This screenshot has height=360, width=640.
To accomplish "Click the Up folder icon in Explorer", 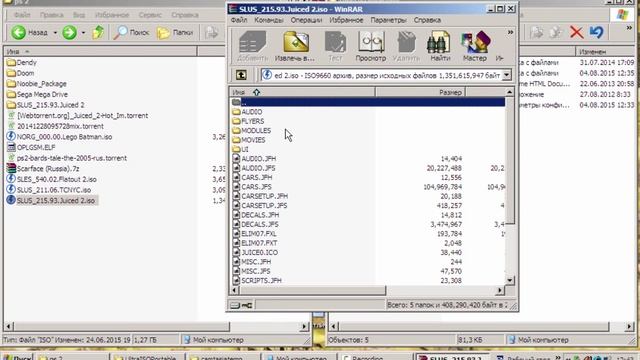I will [98, 32].
